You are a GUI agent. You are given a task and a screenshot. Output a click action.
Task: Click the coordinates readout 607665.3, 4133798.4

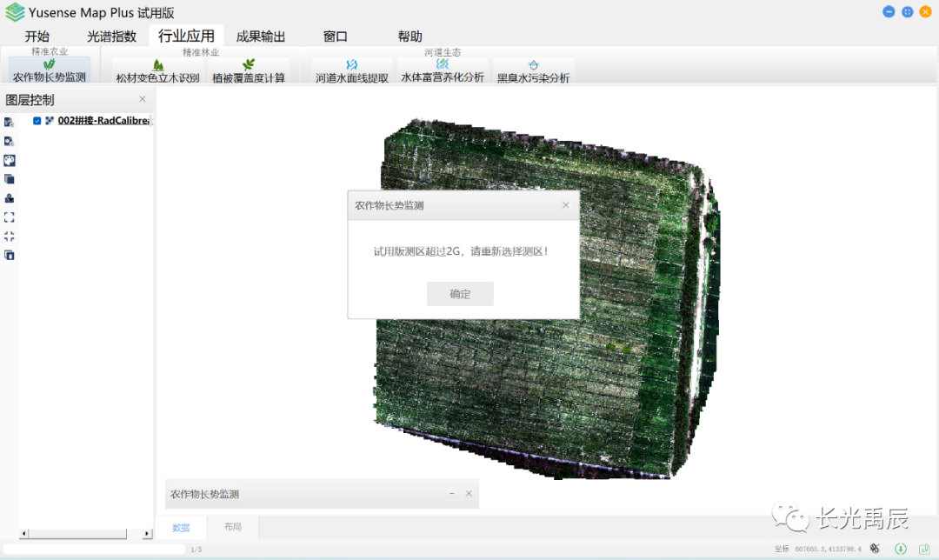[829, 549]
